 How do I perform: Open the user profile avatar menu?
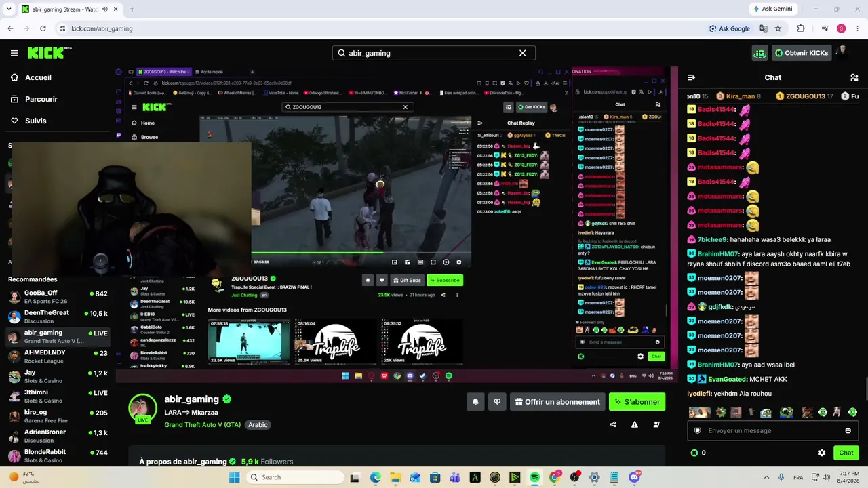(842, 52)
